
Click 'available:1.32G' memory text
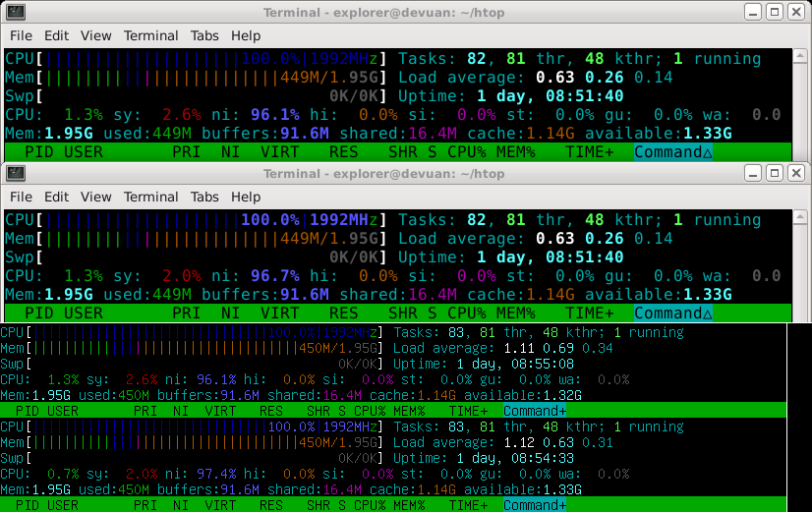pos(523,395)
